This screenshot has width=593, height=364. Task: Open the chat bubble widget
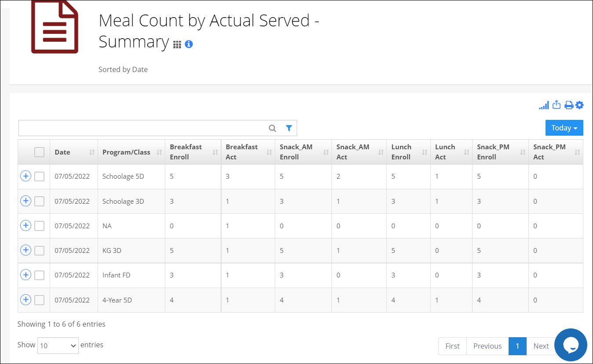pos(571,345)
